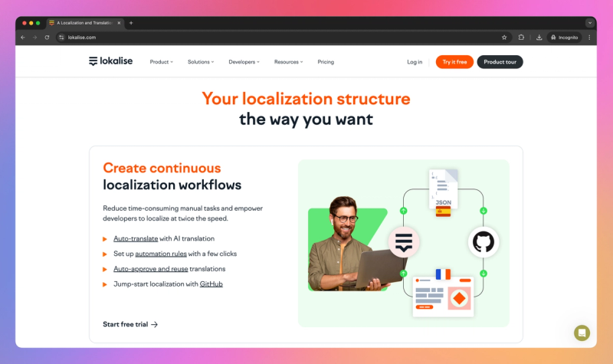This screenshot has height=364, width=613.
Task: Open Auto-approve and reuse link
Action: point(150,269)
